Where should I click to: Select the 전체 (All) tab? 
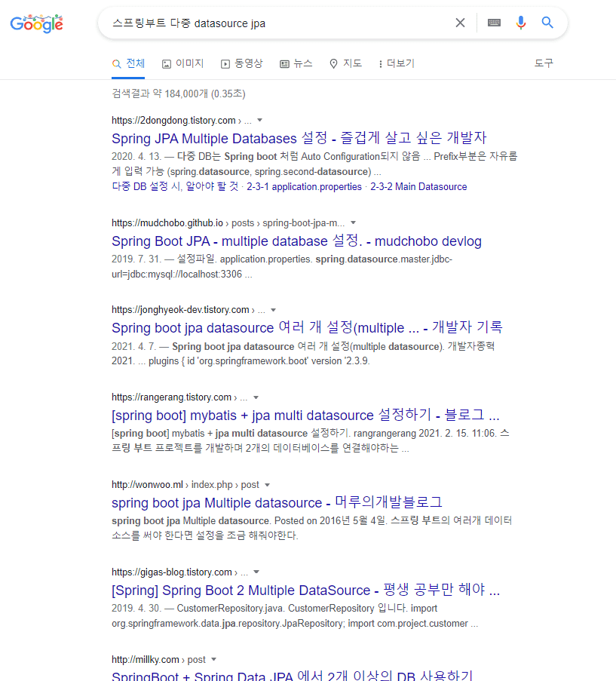click(x=128, y=64)
